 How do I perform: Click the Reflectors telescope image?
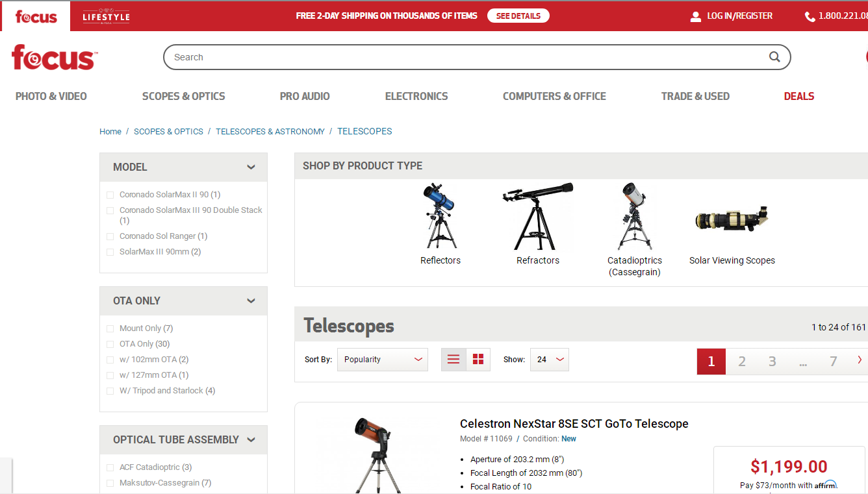[x=440, y=216]
